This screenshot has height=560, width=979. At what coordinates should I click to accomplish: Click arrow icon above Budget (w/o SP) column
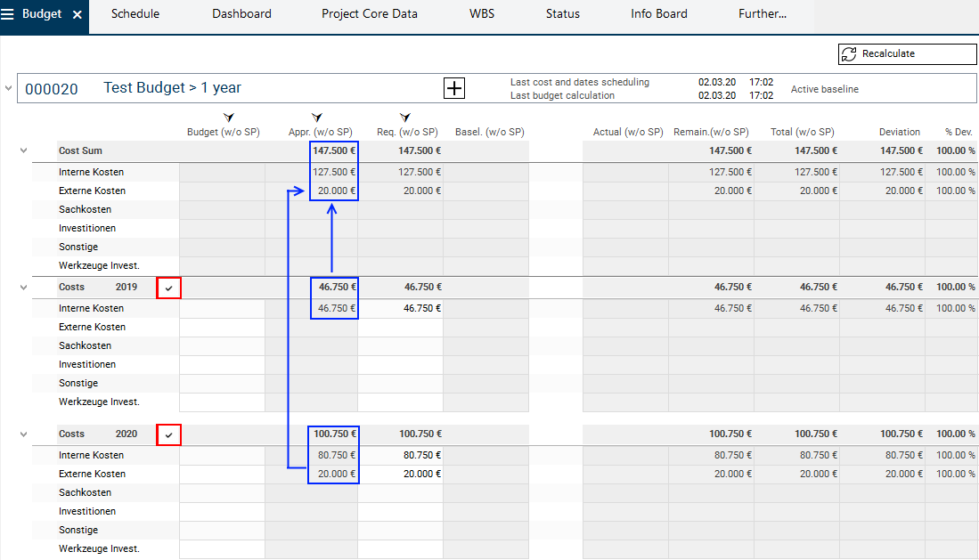(x=228, y=118)
